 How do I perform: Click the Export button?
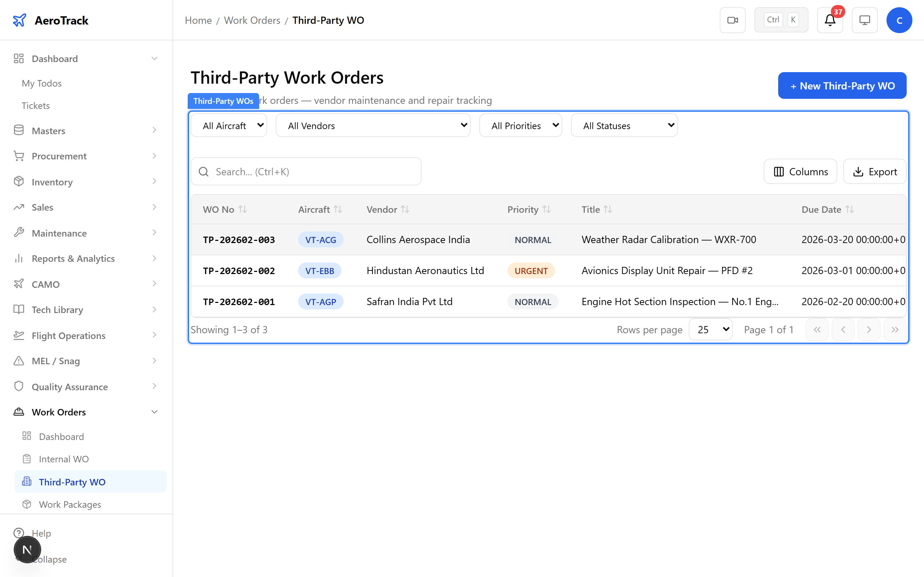tap(874, 172)
